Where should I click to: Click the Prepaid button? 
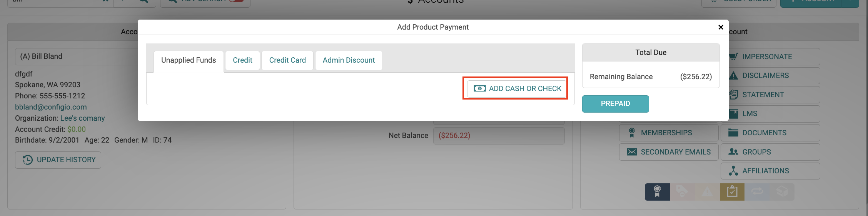point(615,104)
